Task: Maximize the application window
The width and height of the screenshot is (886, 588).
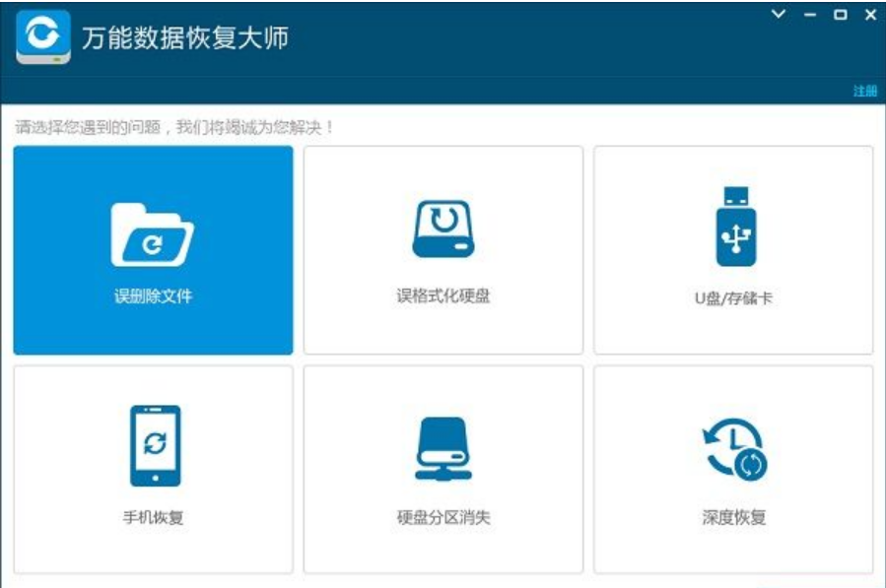Action: pos(841,15)
